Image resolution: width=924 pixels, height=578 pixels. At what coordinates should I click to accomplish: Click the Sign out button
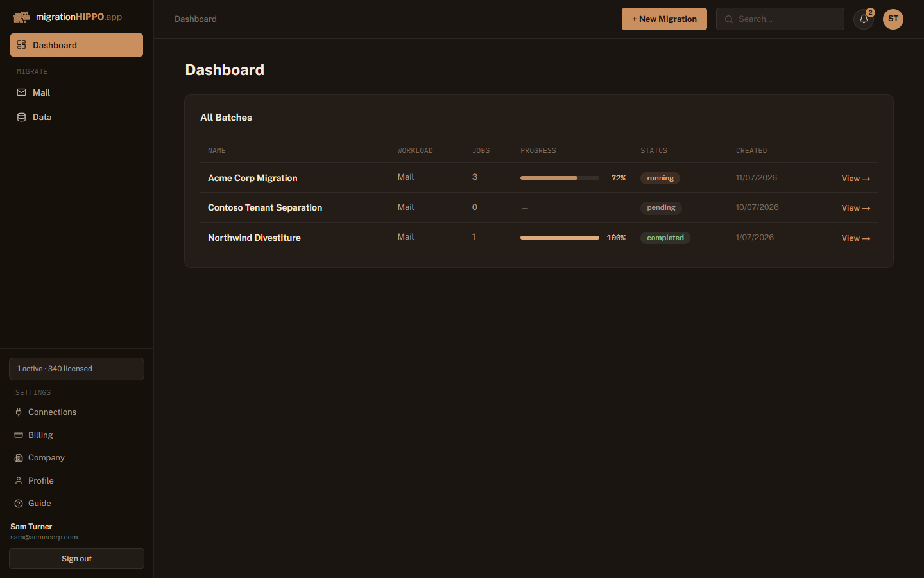(x=76, y=559)
